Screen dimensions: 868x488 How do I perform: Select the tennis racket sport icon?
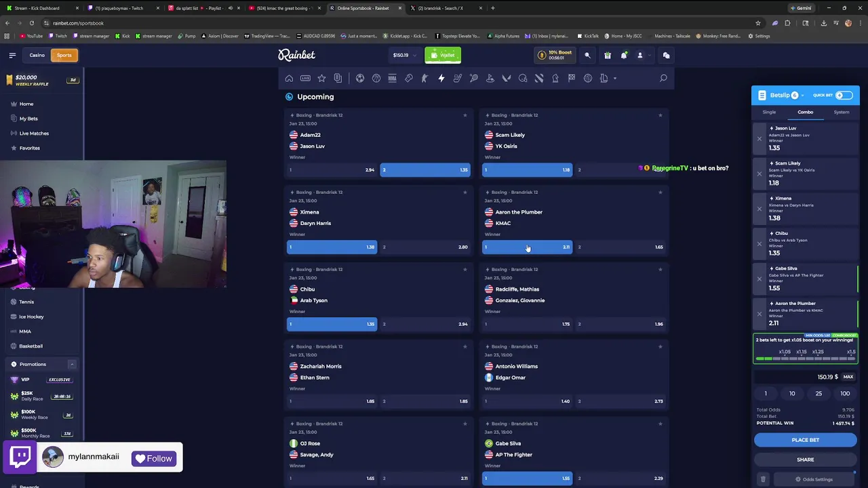tap(474, 79)
